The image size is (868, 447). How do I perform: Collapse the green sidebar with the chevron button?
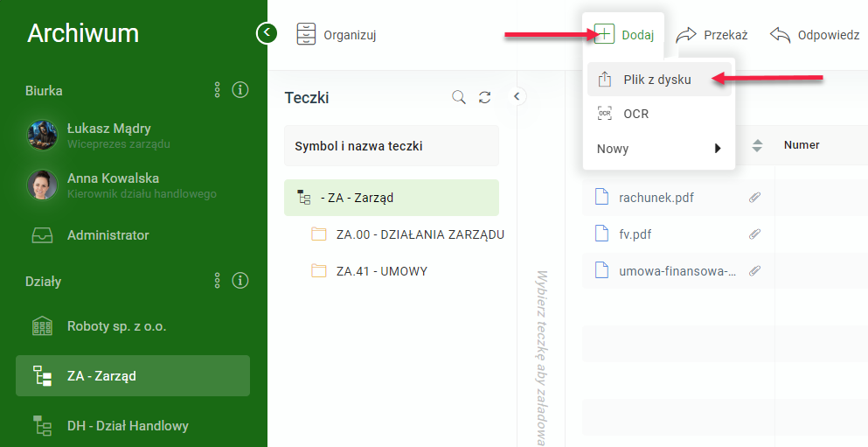click(267, 33)
